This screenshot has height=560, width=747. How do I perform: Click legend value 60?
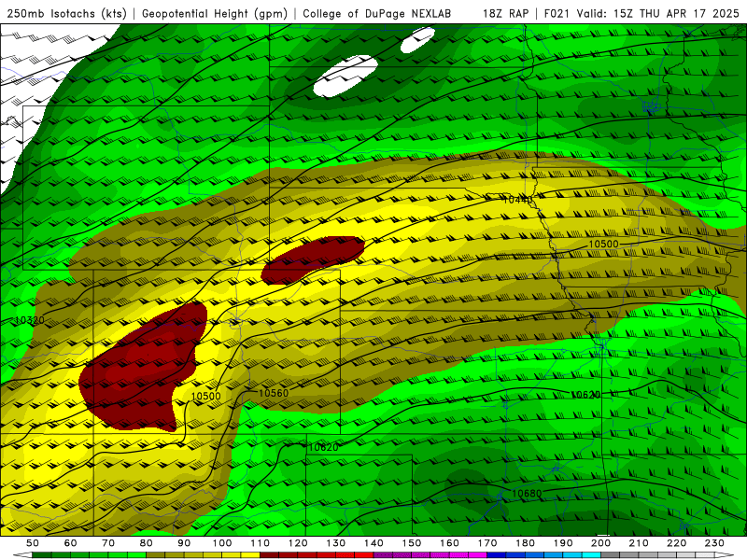[x=70, y=543]
